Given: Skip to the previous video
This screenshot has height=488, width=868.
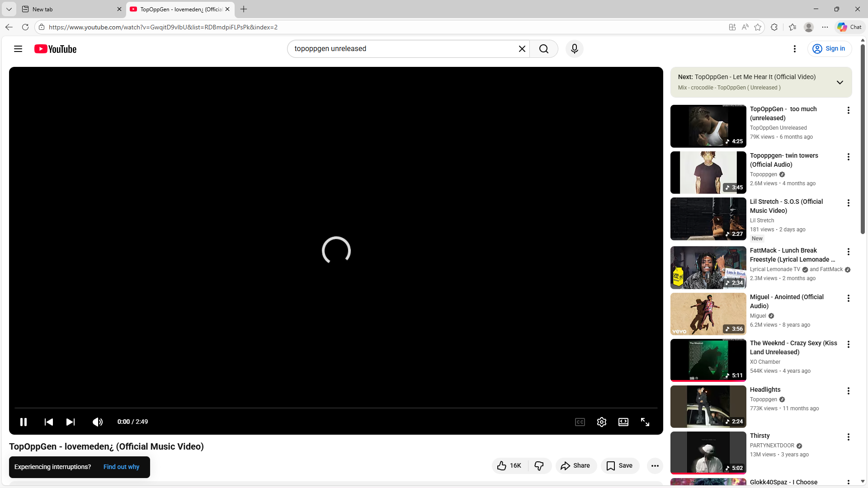Looking at the screenshot, I should click(49, 422).
